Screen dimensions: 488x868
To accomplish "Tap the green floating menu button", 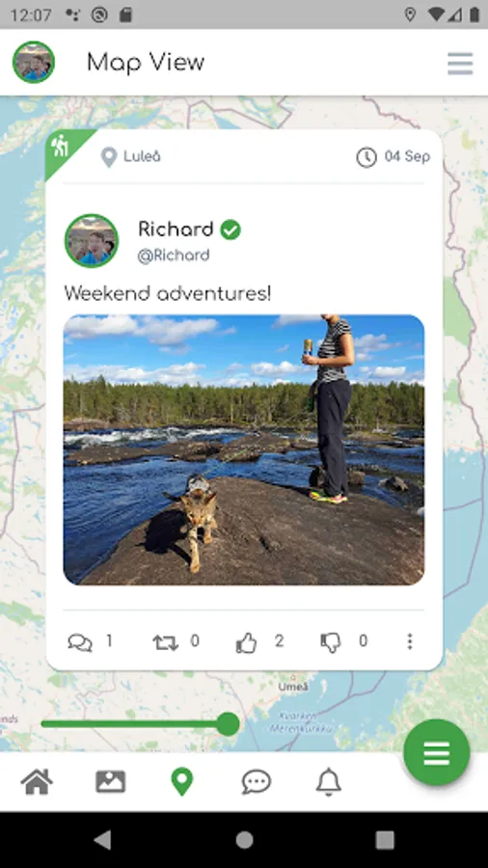I will point(437,752).
